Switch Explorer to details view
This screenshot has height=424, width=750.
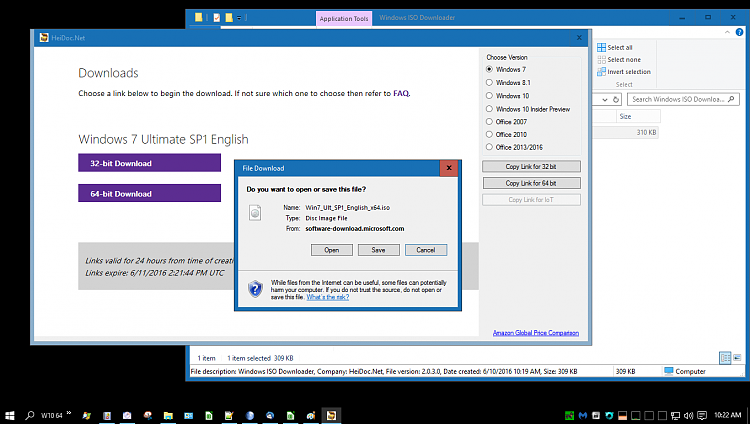point(725,358)
